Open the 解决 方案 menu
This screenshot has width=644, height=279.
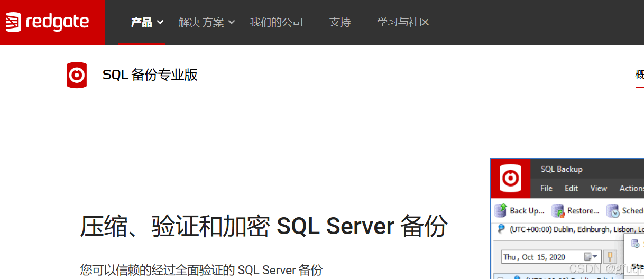(201, 22)
